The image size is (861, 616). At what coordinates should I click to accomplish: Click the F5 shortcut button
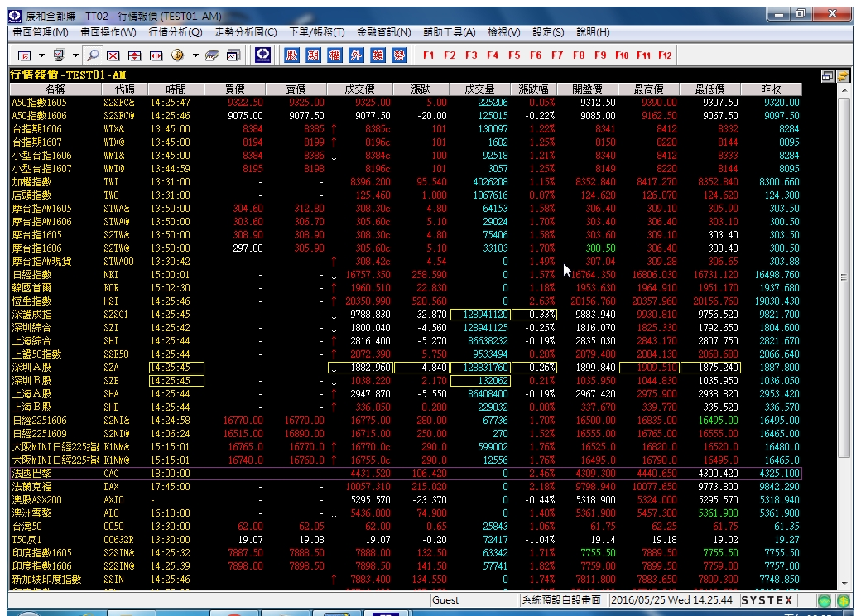514,55
